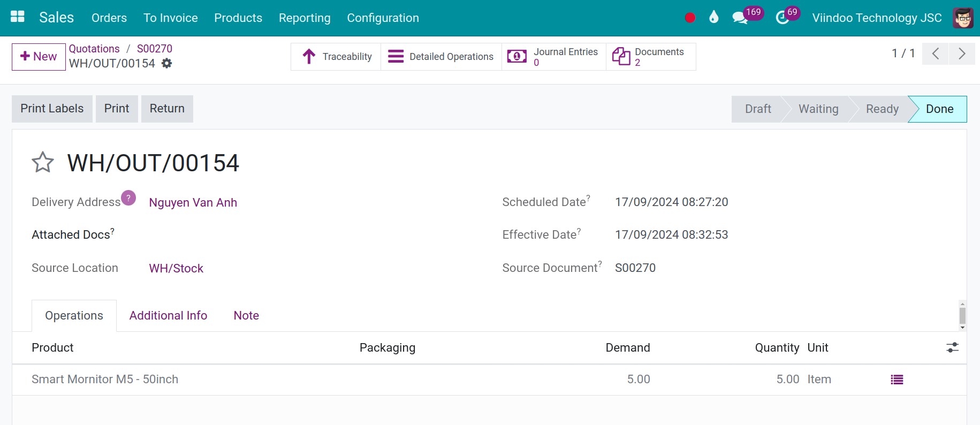Open WH/Stock source location link
The width and height of the screenshot is (980, 425).
(x=176, y=268)
